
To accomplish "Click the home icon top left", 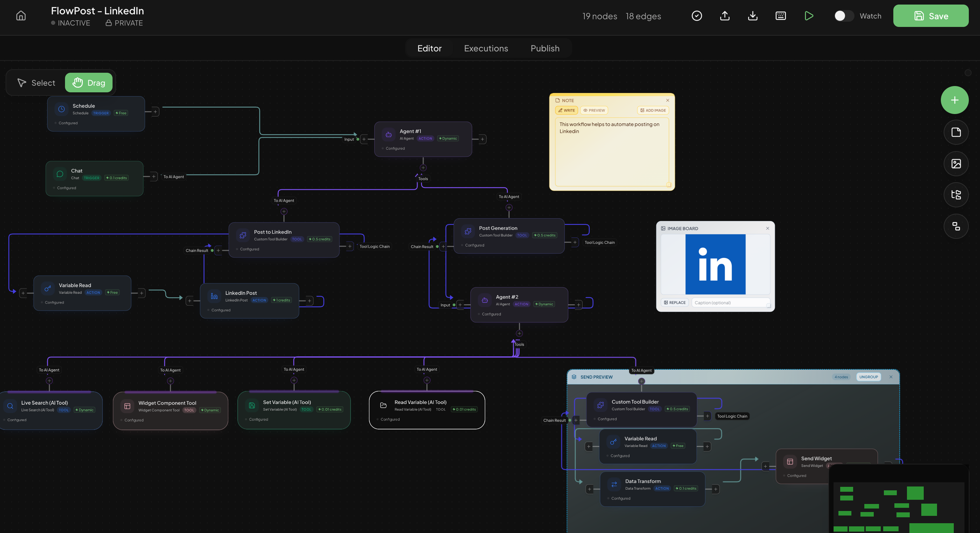I will [21, 16].
